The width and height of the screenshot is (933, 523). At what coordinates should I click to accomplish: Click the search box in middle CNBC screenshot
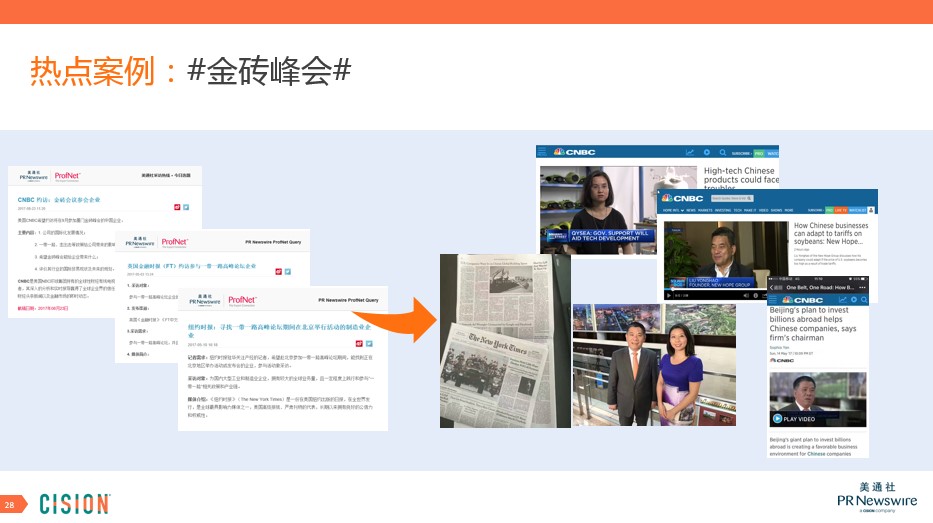click(732, 198)
